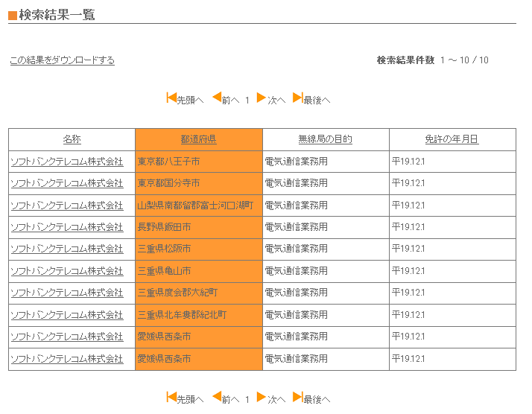Click the 山梨県南都留郡富士河口湖町 cell
This screenshot has width=532, height=414.
coord(199,206)
